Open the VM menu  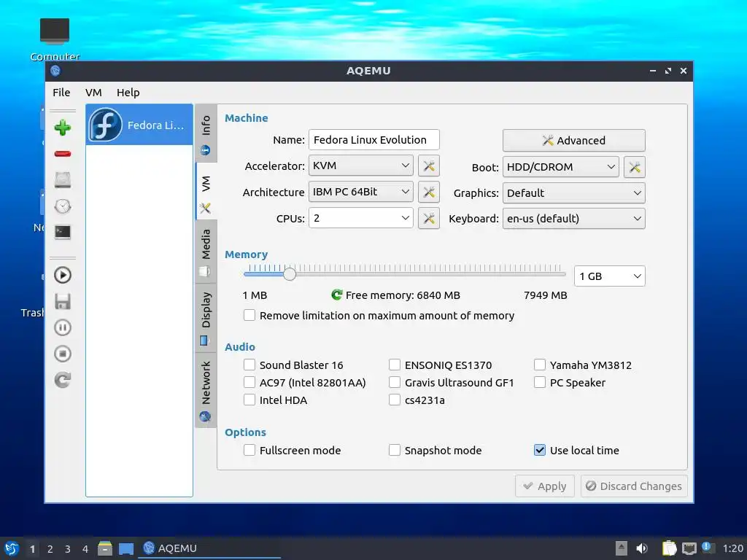click(93, 93)
